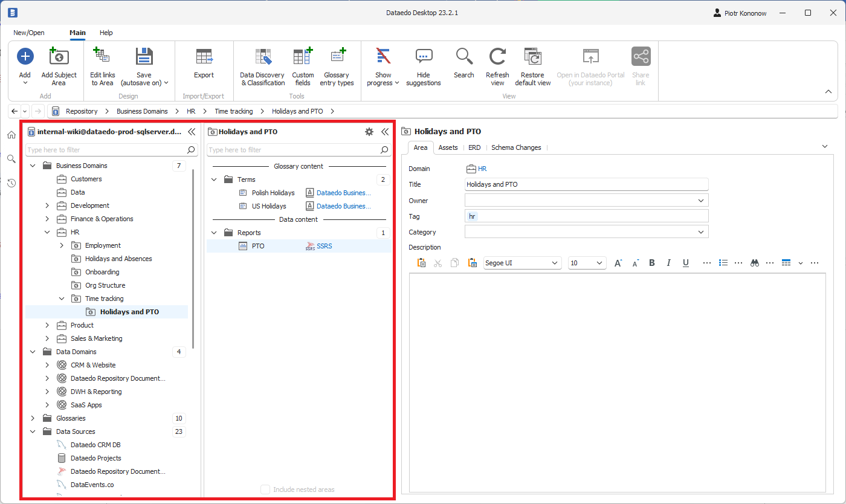Viewport: 846px width, 504px height.
Task: Click the increase font size icon
Action: (618, 263)
